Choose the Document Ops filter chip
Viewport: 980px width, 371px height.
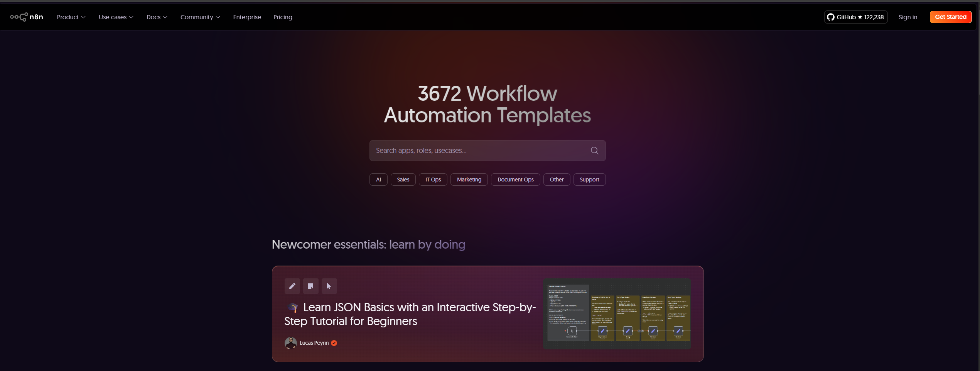tap(515, 180)
